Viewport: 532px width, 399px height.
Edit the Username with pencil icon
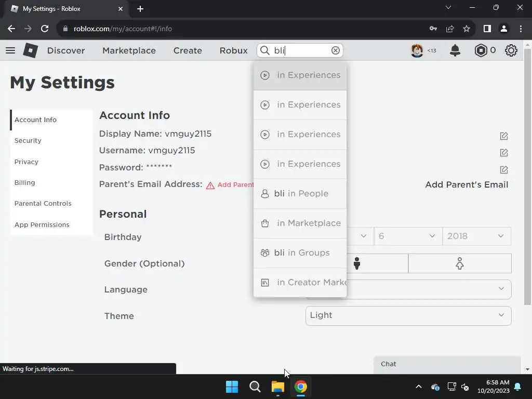pyautogui.click(x=504, y=153)
